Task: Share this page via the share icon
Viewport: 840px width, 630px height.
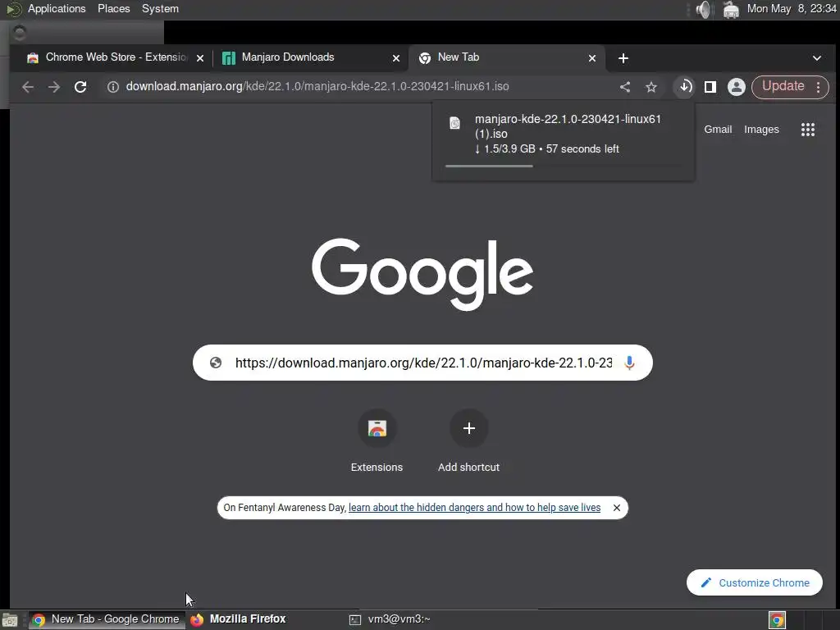Action: [x=624, y=87]
